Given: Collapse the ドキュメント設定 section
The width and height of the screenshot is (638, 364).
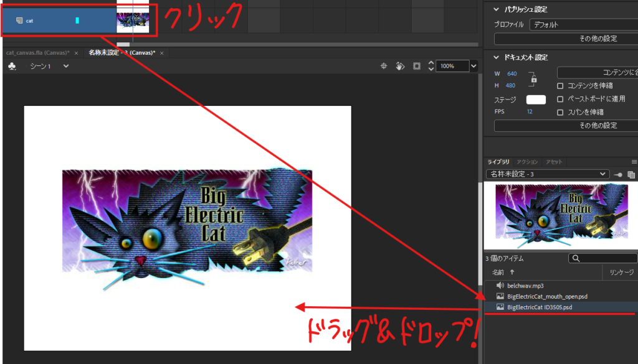Looking at the screenshot, I should click(497, 57).
